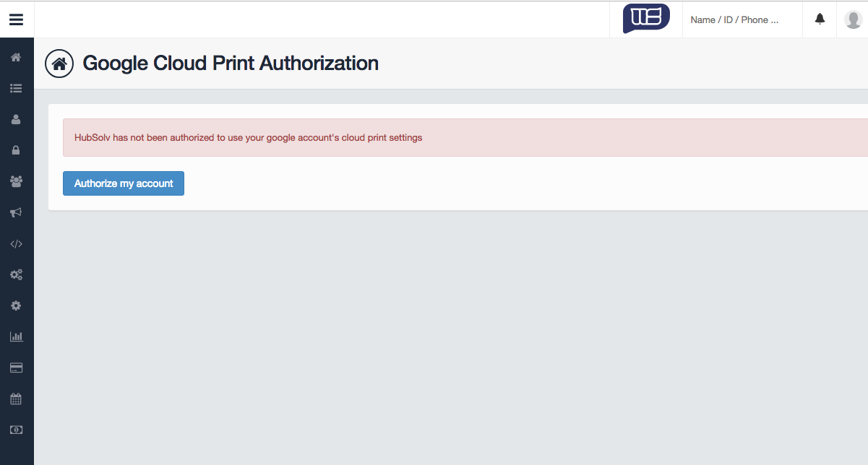The height and width of the screenshot is (465, 868).
Task: Click the HubSolv logo in the header
Action: 645,19
